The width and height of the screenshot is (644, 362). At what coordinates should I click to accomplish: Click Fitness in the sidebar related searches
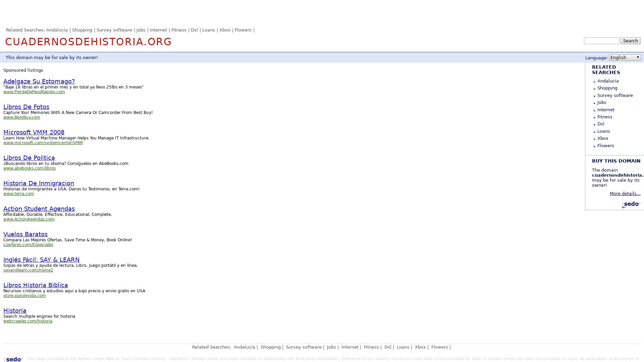[x=604, y=117]
